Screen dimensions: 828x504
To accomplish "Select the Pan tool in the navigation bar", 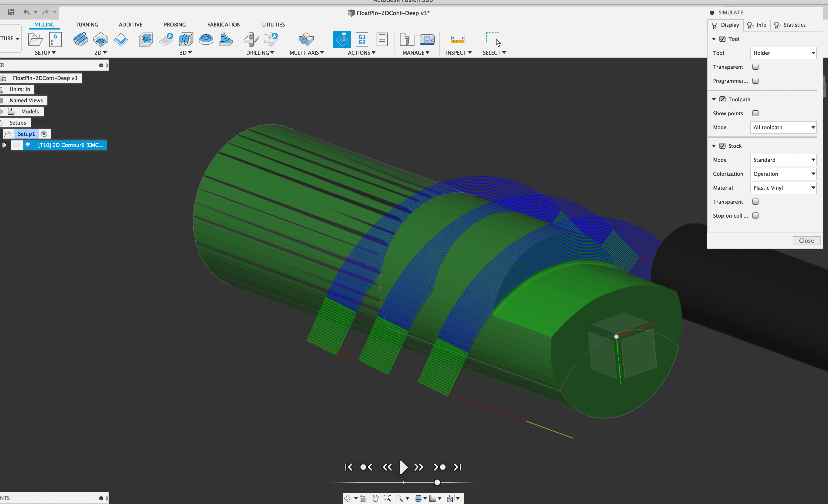I will (x=375, y=498).
